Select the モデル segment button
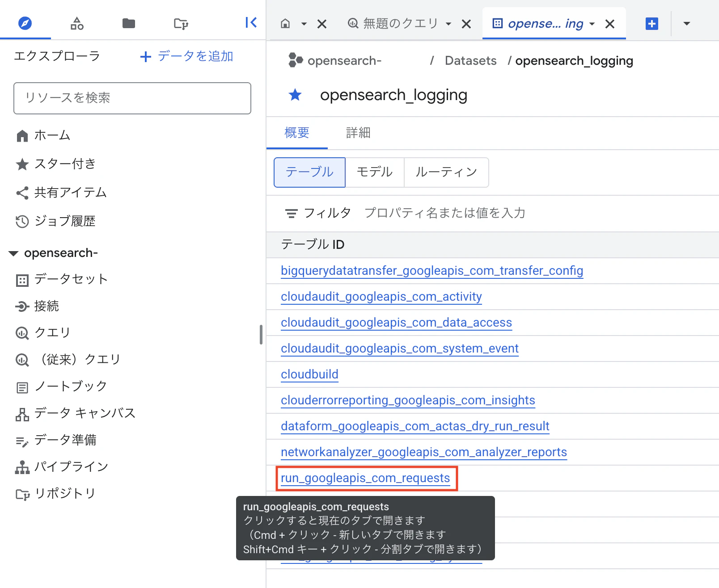This screenshot has width=719, height=588. [375, 172]
